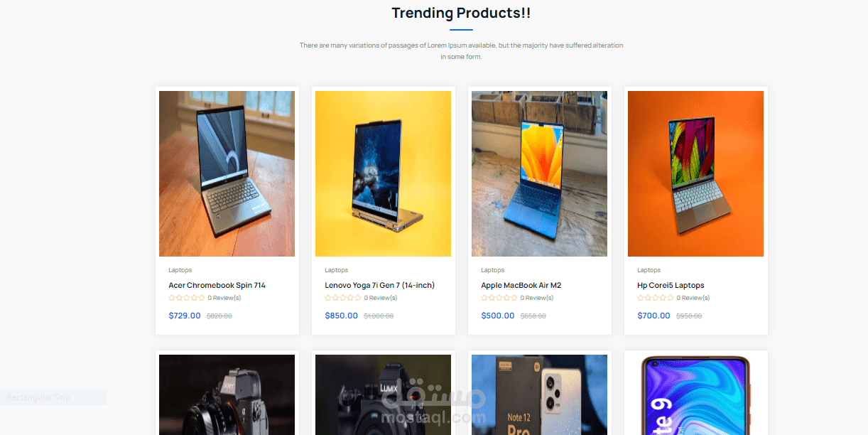This screenshot has height=435, width=868.
Task: Open the Lenovo Yoga 7i Gen 7 (14-inch) link
Action: tap(379, 285)
